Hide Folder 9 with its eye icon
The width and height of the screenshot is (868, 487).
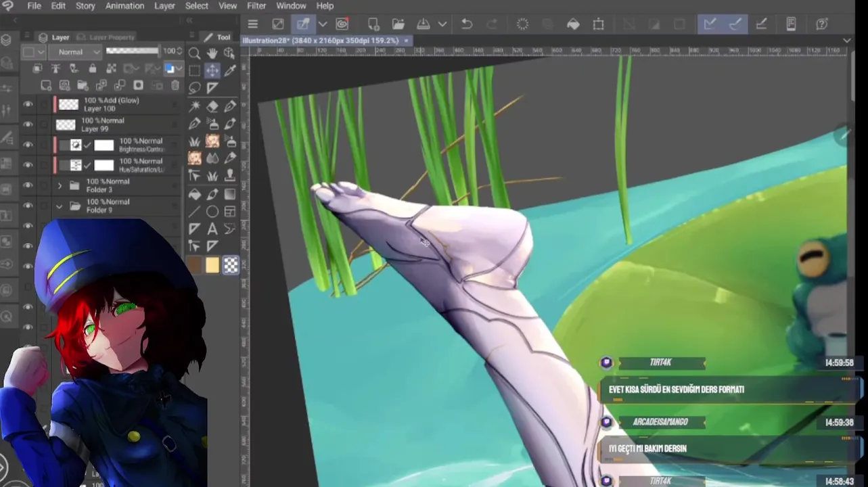(x=28, y=206)
